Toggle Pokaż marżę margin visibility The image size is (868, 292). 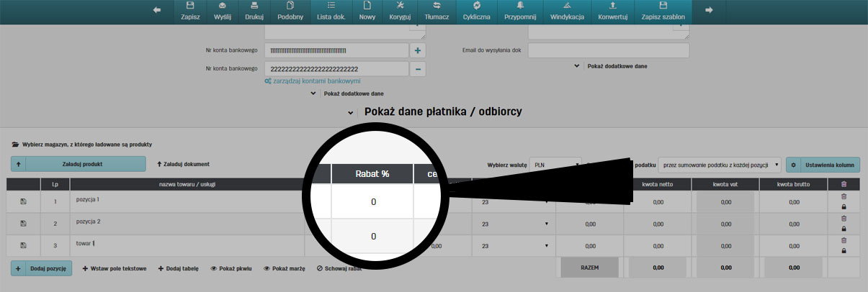click(x=285, y=268)
